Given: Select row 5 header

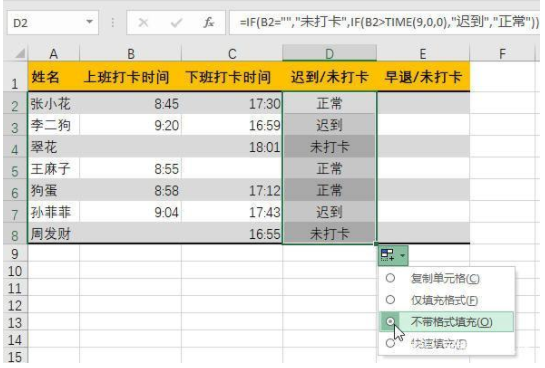Looking at the screenshot, I should pos(15,168).
